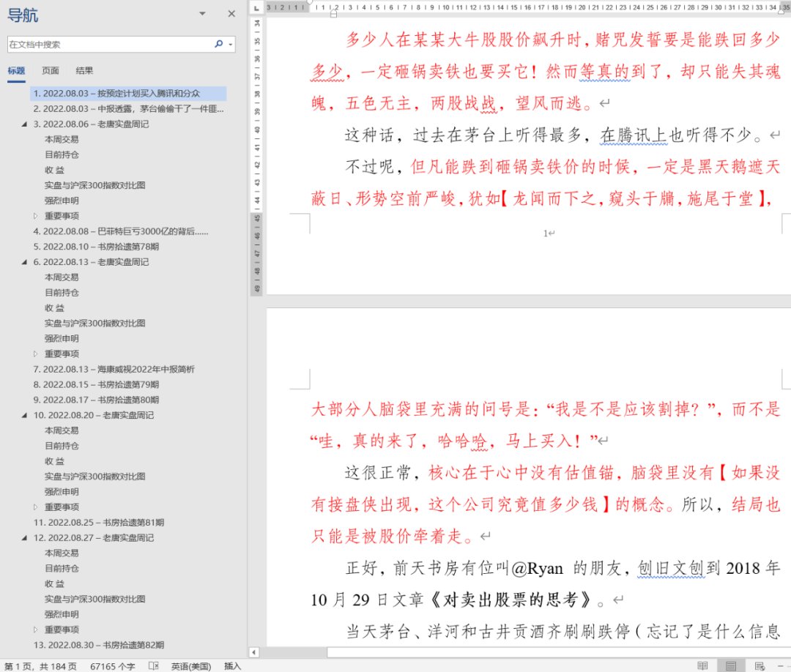Switch to Read Mode view icon
This screenshot has width=791, height=672.
click(702, 666)
